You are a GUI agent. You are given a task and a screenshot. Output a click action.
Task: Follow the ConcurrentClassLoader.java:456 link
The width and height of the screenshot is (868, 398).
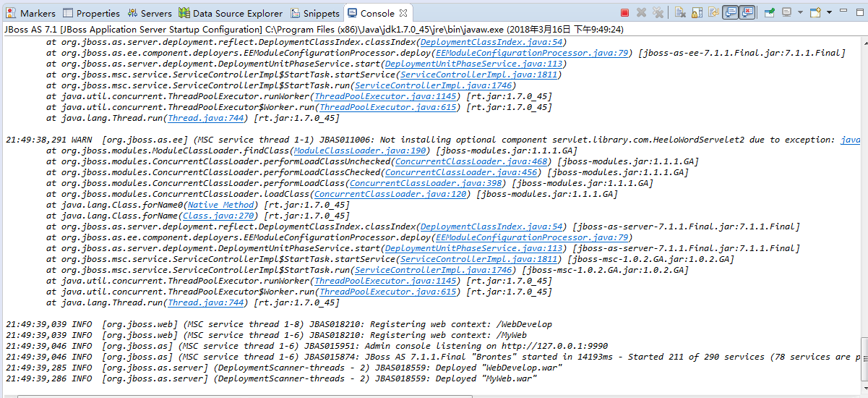[462, 172]
